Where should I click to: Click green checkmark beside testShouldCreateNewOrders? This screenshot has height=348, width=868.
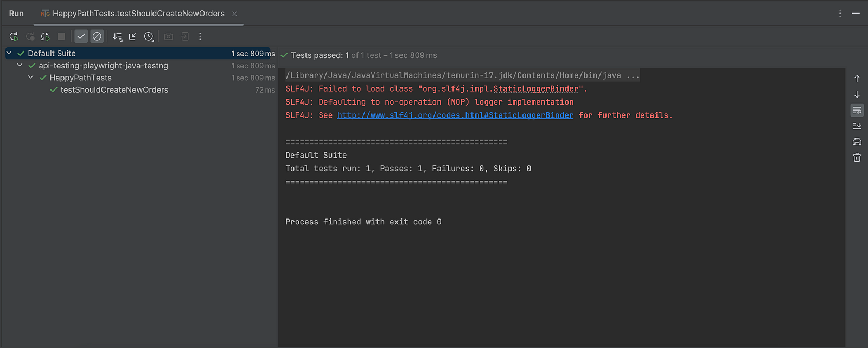pyautogui.click(x=54, y=90)
